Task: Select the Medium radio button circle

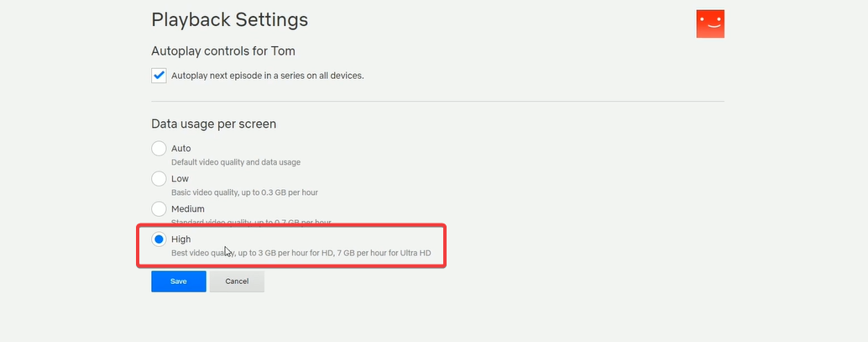Action: [159, 208]
